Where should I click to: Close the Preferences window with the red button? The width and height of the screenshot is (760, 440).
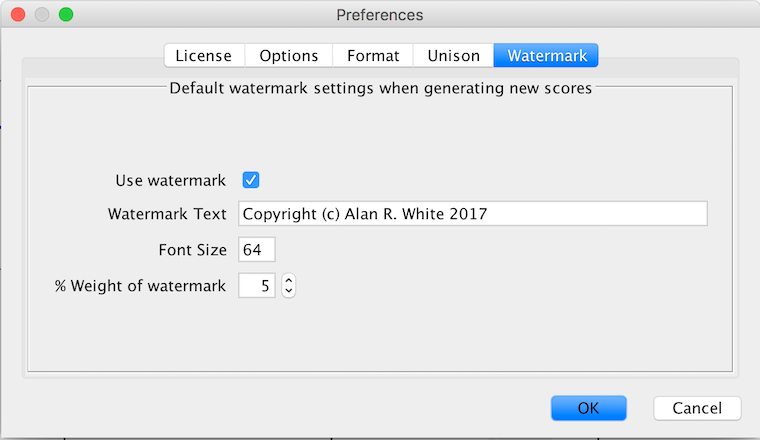click(18, 15)
